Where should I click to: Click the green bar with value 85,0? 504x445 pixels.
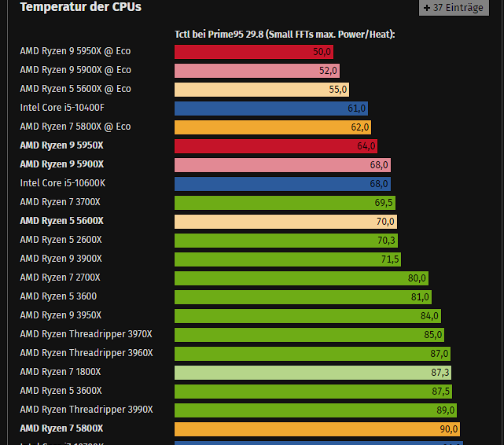click(309, 335)
